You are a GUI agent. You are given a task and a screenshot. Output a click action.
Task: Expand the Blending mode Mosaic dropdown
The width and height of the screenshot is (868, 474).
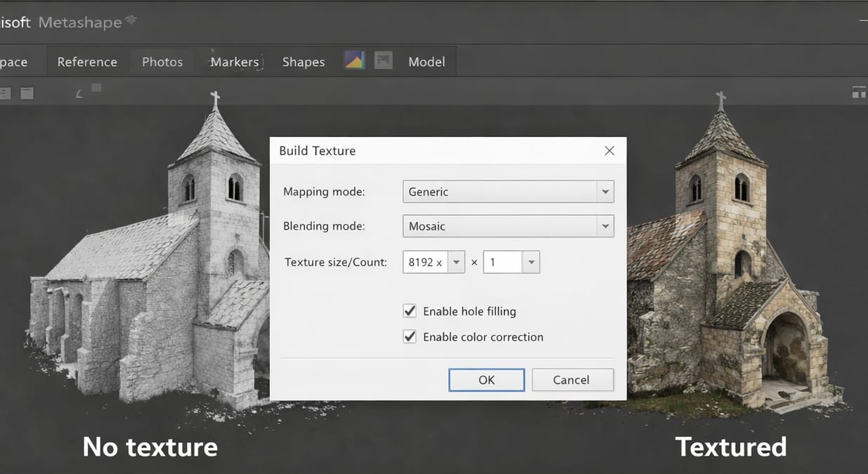(604, 226)
